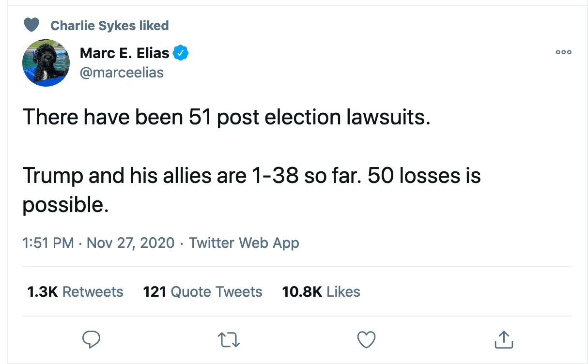Screen dimensions: 588x364
Task: Retweet using the arrows icon
Action: click(229, 339)
